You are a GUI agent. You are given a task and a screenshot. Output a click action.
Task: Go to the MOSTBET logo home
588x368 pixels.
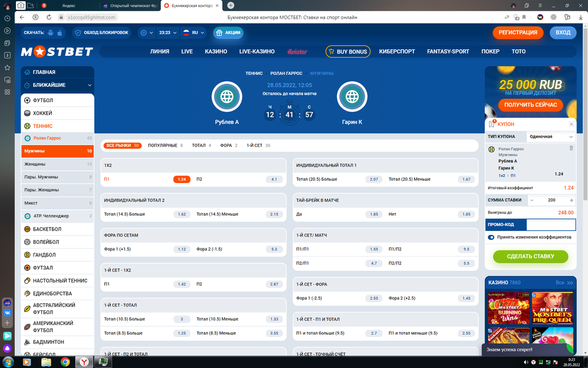click(x=57, y=51)
